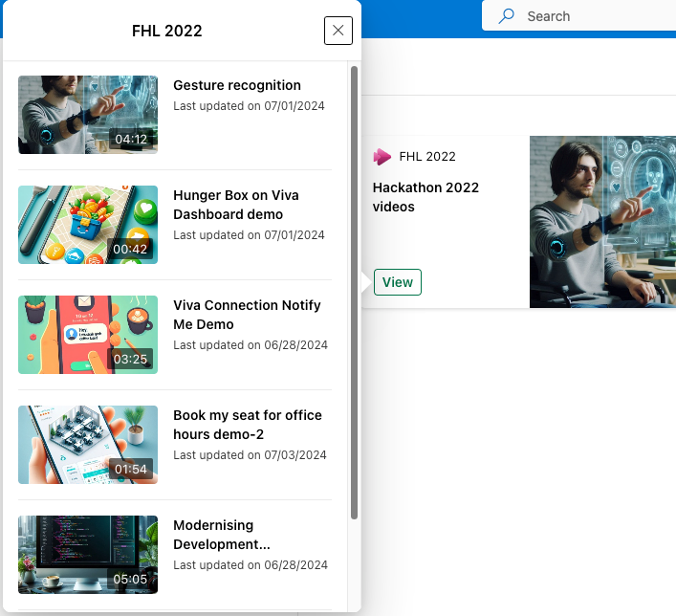Type in the Search field
Viewport: 676px width, 616px height.
point(593,16)
